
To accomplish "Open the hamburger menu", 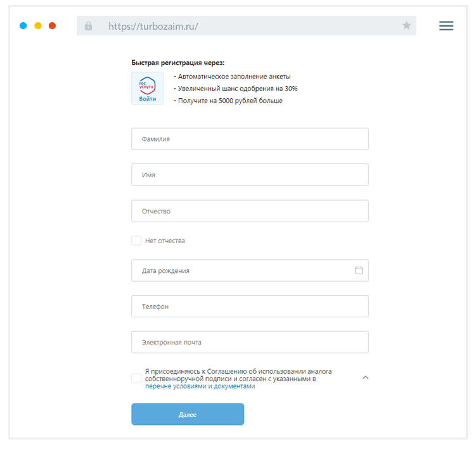I will click(x=446, y=26).
